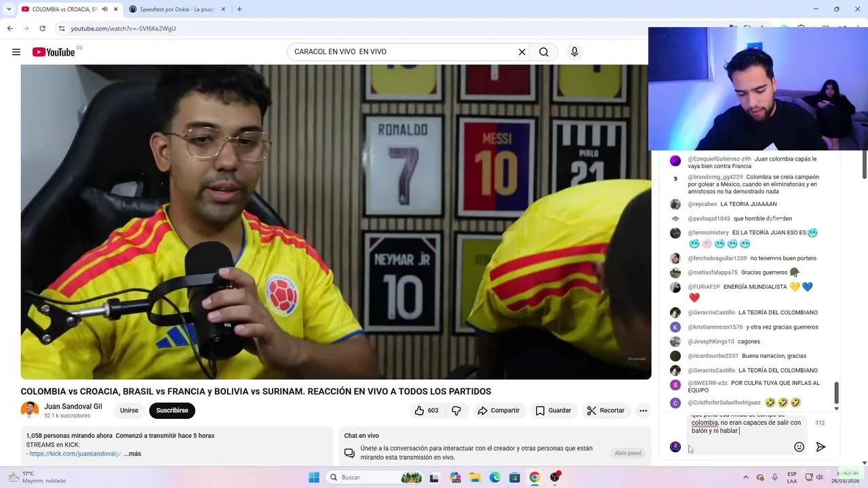Start voice search with microphone icon
The height and width of the screenshot is (488, 868).
(574, 52)
